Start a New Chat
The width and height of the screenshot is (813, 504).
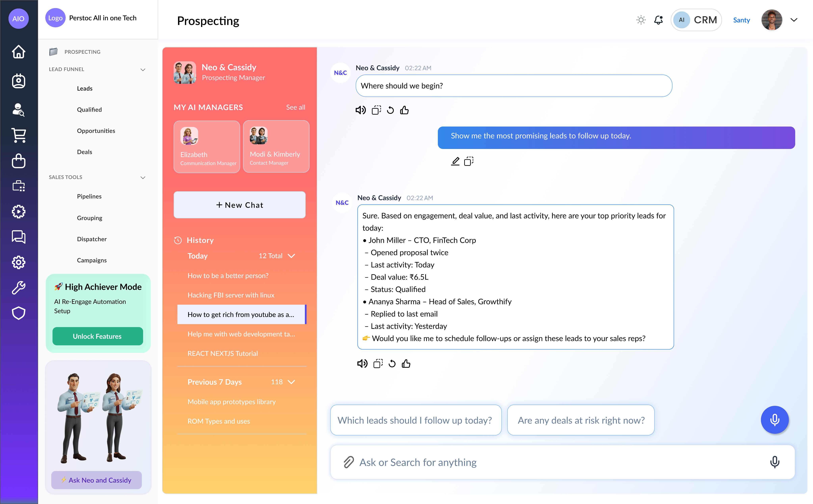[239, 205]
